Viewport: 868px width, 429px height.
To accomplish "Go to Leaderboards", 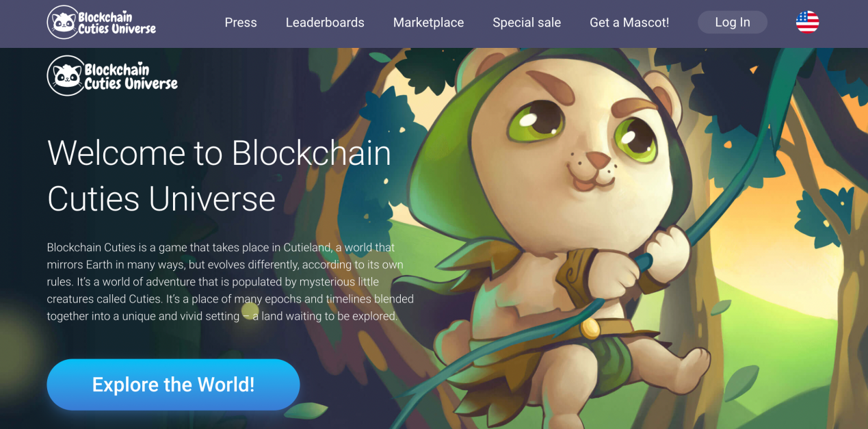I will [325, 23].
